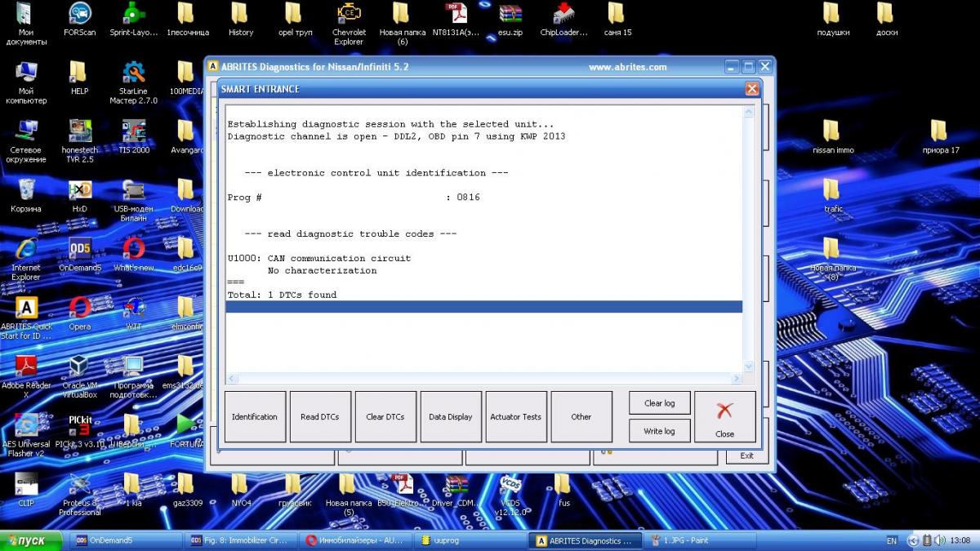
Task: Select the What's new Opera icon
Action: pyautogui.click(x=133, y=255)
